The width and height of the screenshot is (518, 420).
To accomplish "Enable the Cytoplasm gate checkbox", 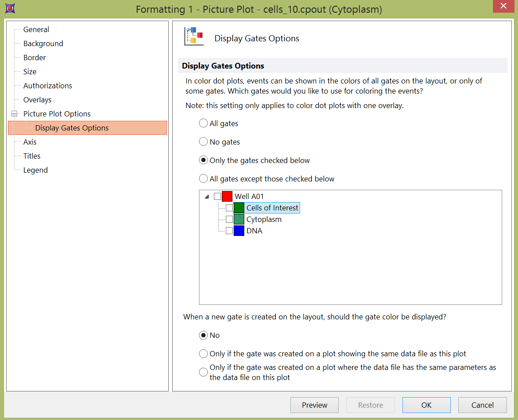I will tap(229, 219).
